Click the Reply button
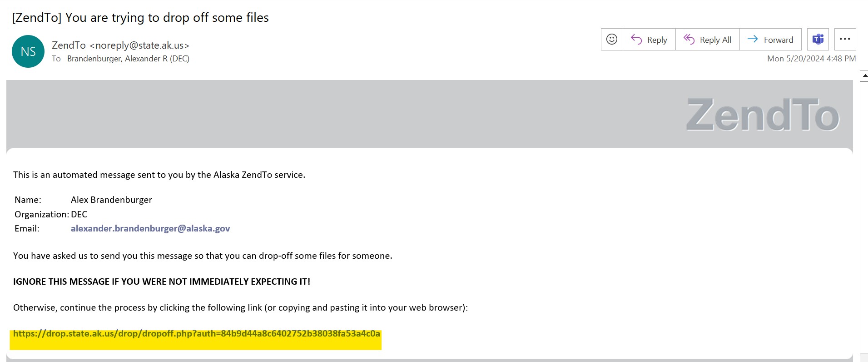This screenshot has height=362, width=868. tap(649, 40)
